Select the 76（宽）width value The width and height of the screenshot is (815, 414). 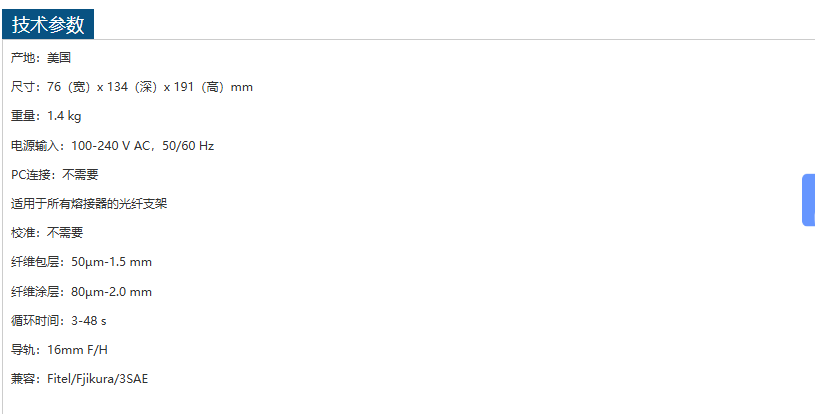point(69,87)
